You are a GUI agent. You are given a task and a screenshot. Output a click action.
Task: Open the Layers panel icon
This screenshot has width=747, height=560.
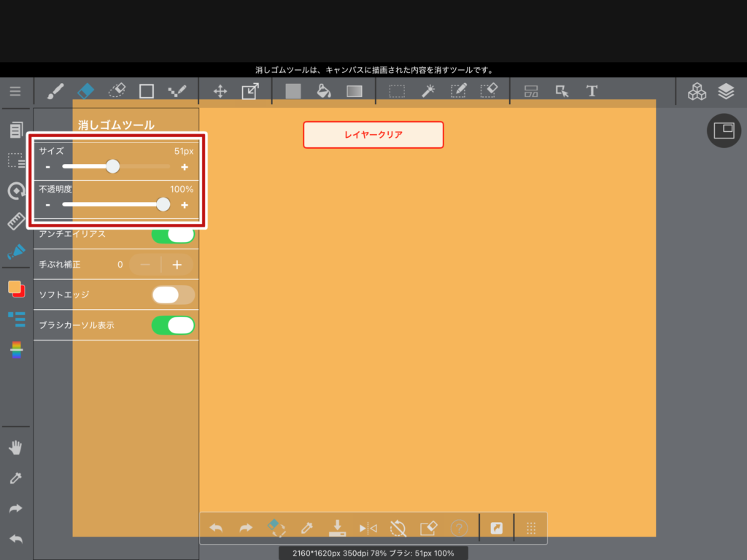coord(725,91)
